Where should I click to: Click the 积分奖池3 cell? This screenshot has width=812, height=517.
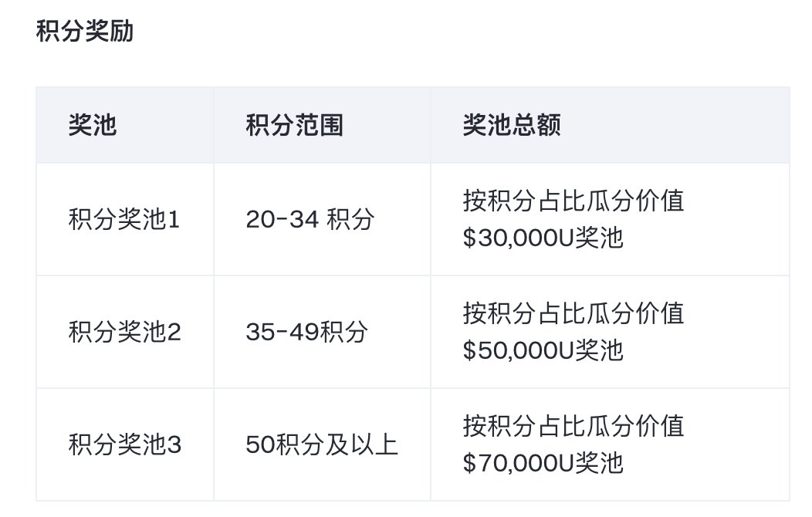[x=125, y=444]
